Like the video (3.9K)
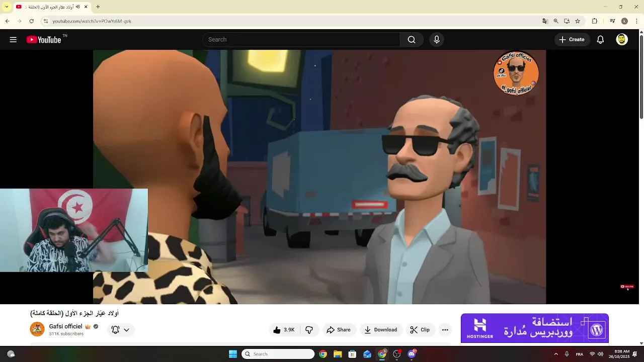644x362 pixels. [x=284, y=330]
